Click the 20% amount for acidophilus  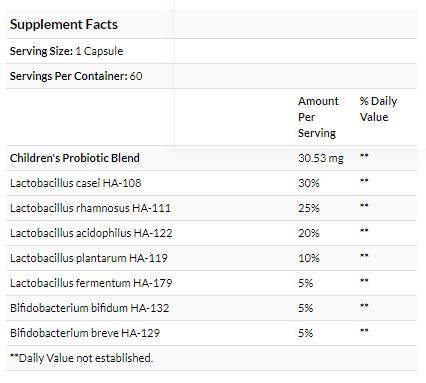(309, 233)
